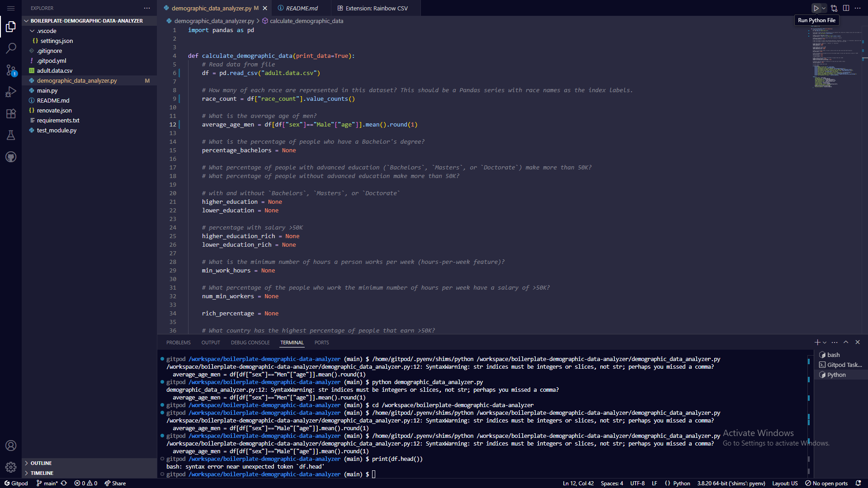Image resolution: width=868 pixels, height=488 pixels.
Task: Open the Testing flask view
Action: (x=11, y=135)
